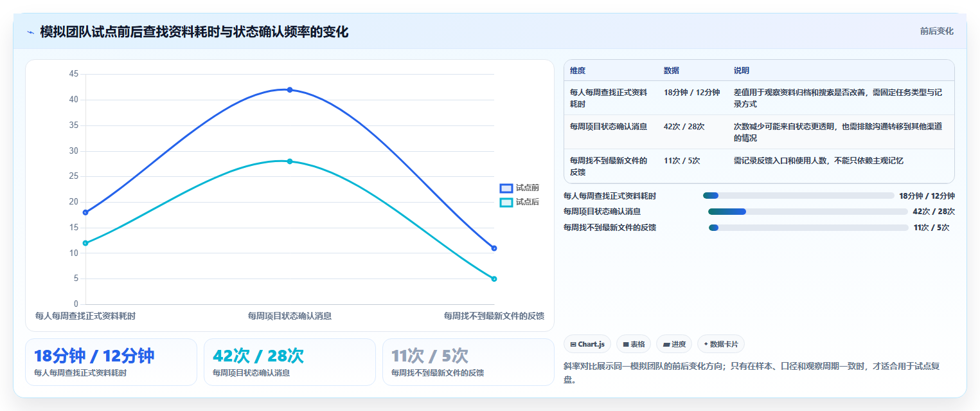Click footnote text starting 斜率对比展示
The width and height of the screenshot is (980, 411).
coord(752,372)
